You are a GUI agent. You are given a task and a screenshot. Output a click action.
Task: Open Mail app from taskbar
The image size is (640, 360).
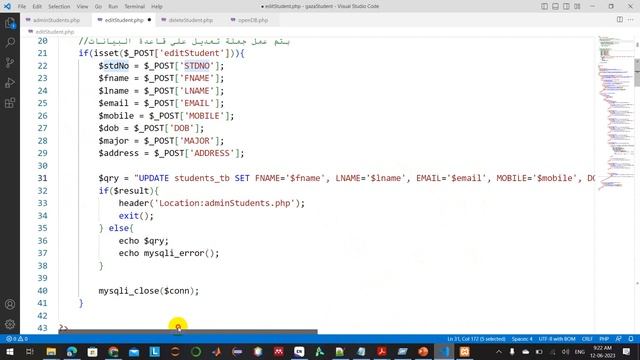click(x=134, y=351)
